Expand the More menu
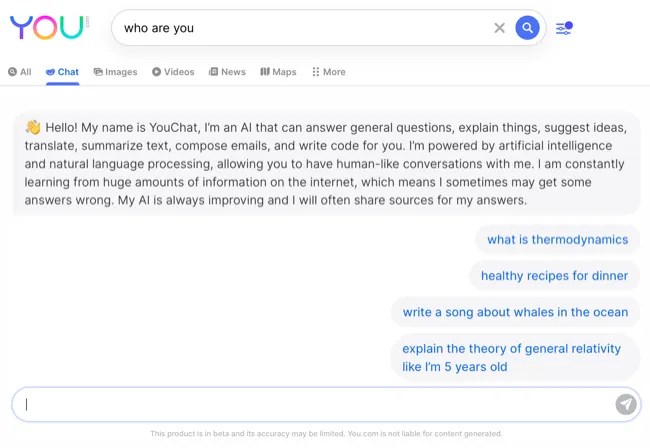Viewport: 650px width, 448px height. pyautogui.click(x=328, y=72)
